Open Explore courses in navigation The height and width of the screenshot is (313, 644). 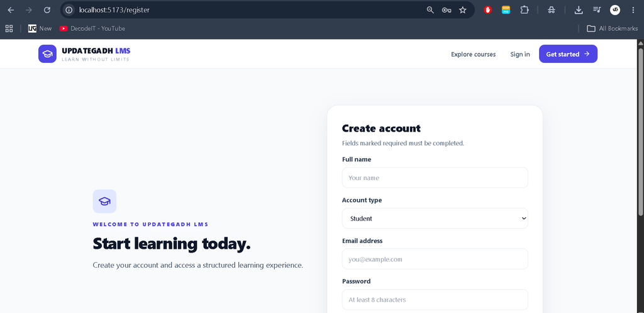click(x=473, y=54)
